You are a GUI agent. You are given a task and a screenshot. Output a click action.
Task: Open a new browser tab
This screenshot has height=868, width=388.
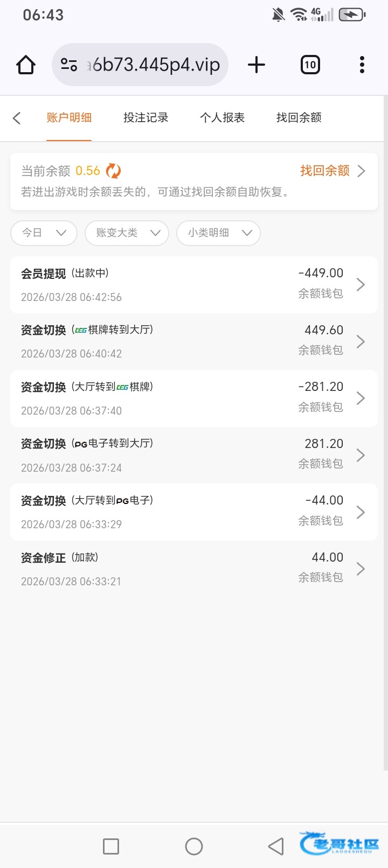pos(257,65)
